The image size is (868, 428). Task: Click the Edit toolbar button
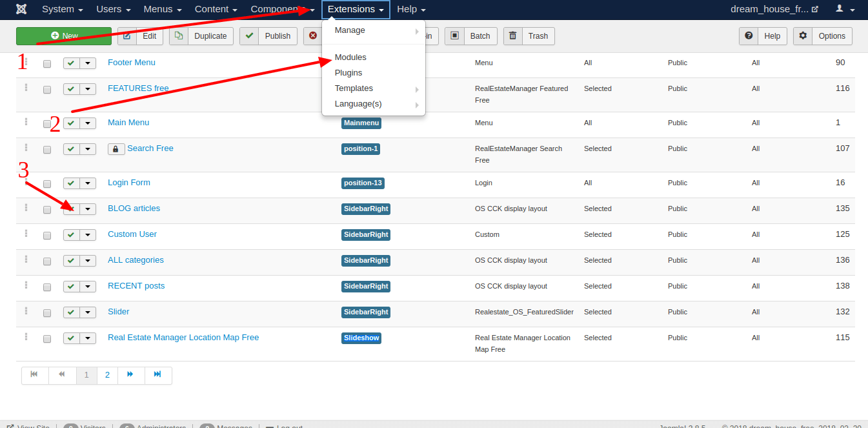[140, 36]
